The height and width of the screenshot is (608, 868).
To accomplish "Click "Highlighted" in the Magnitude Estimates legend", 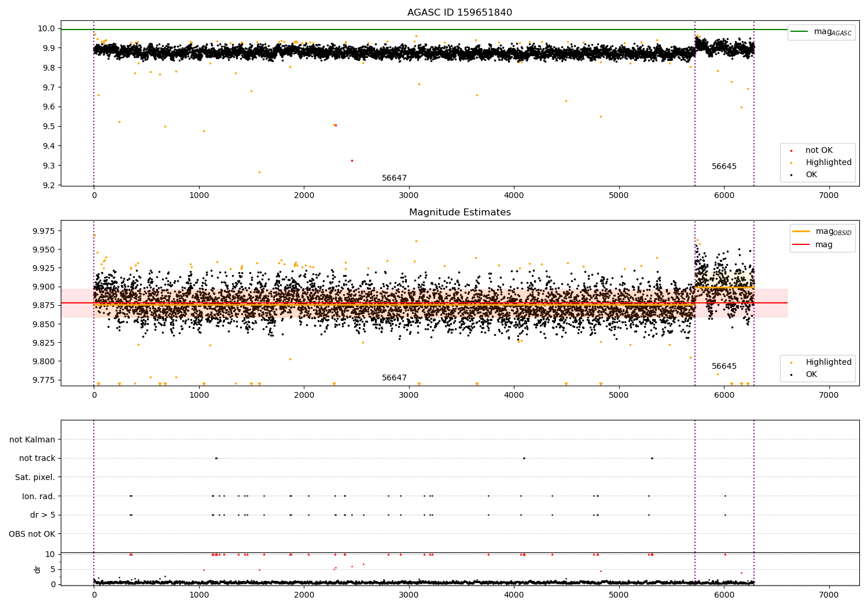I will click(x=829, y=362).
